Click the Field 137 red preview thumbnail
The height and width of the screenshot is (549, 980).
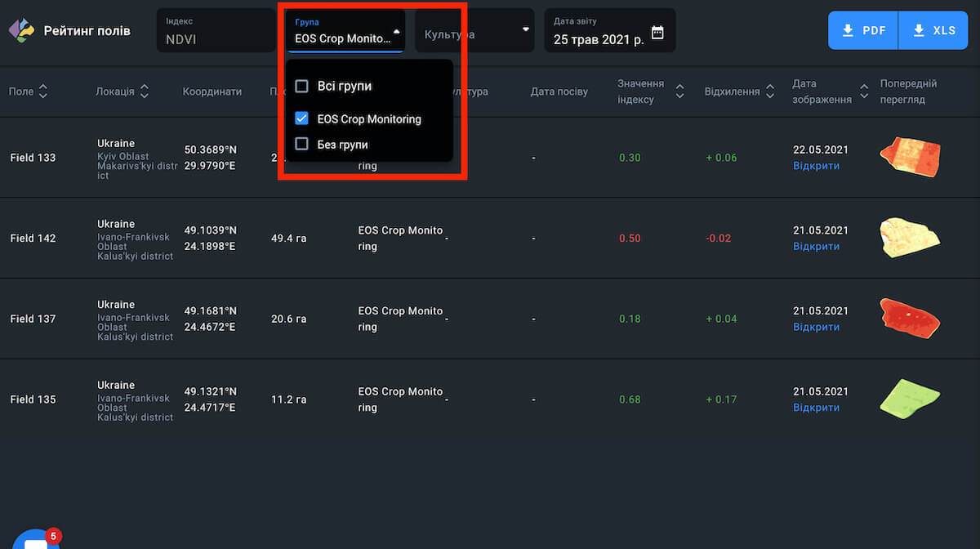(x=909, y=317)
